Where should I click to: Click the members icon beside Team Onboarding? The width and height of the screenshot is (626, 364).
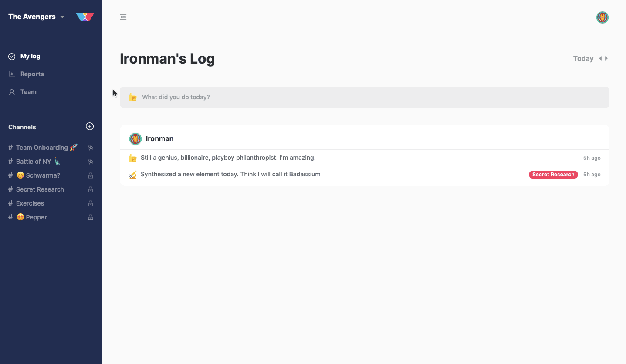[x=91, y=148]
